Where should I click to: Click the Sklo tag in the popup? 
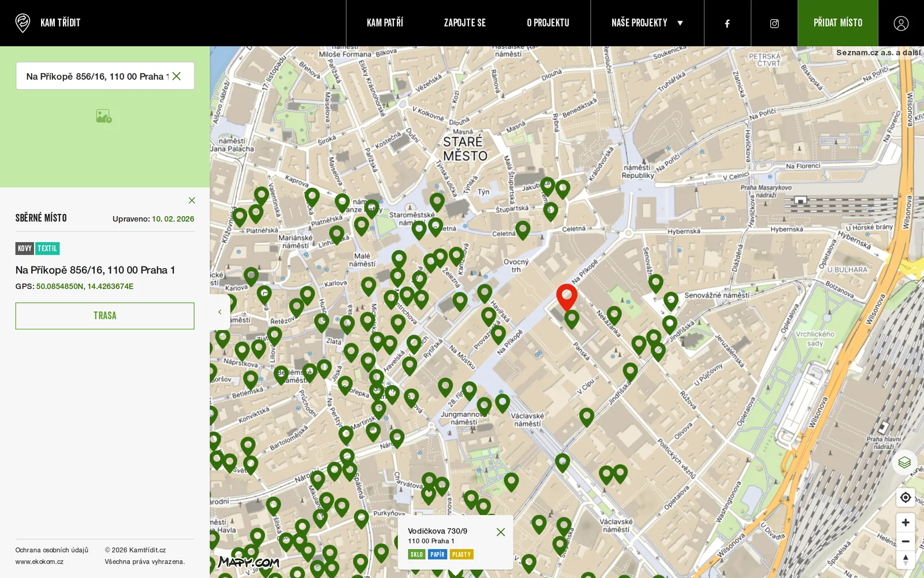[x=417, y=554]
